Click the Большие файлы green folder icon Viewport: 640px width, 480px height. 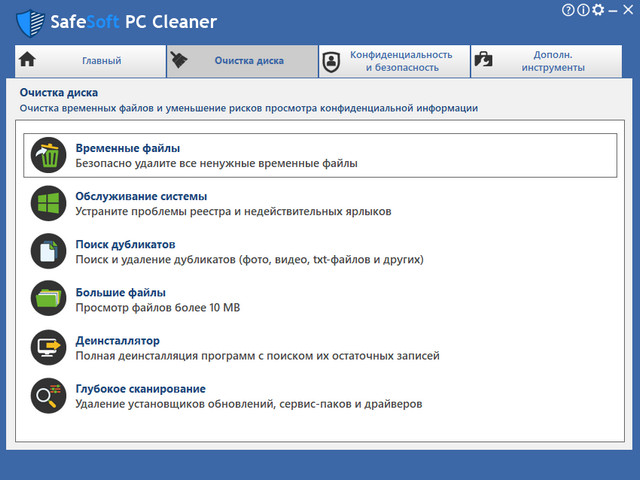coord(47,299)
